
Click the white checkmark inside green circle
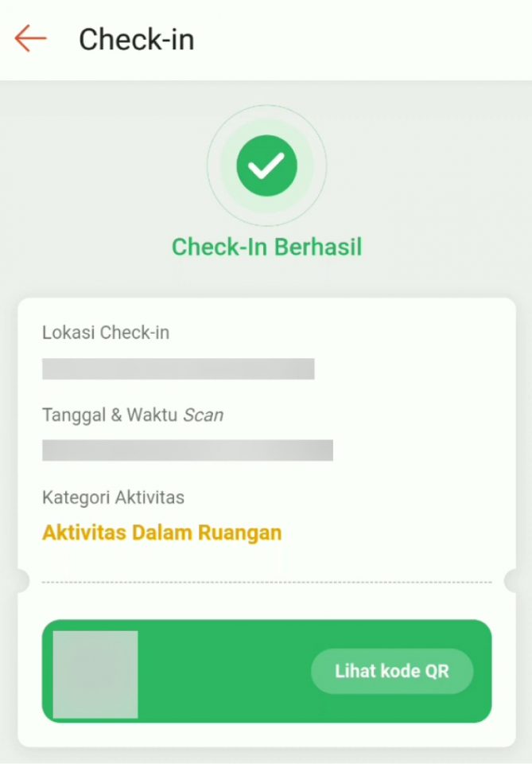pyautogui.click(x=266, y=165)
